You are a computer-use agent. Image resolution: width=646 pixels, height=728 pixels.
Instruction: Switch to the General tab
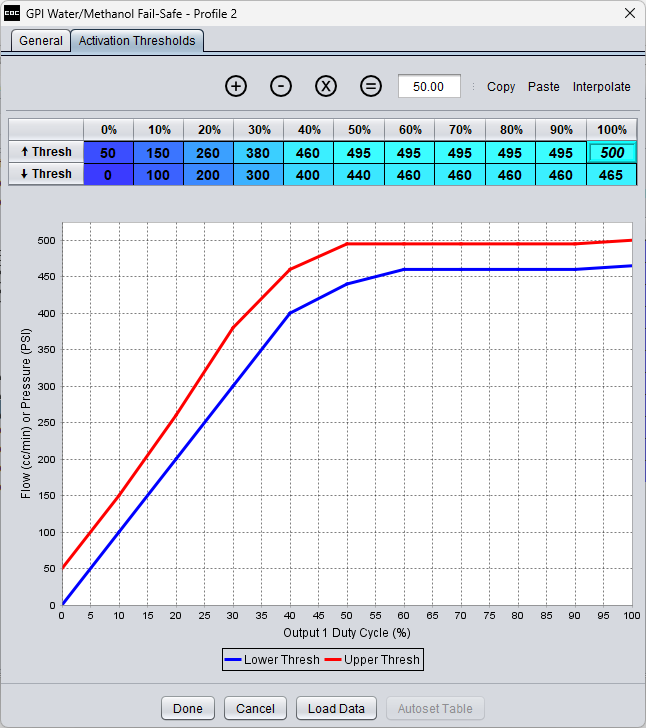point(41,41)
